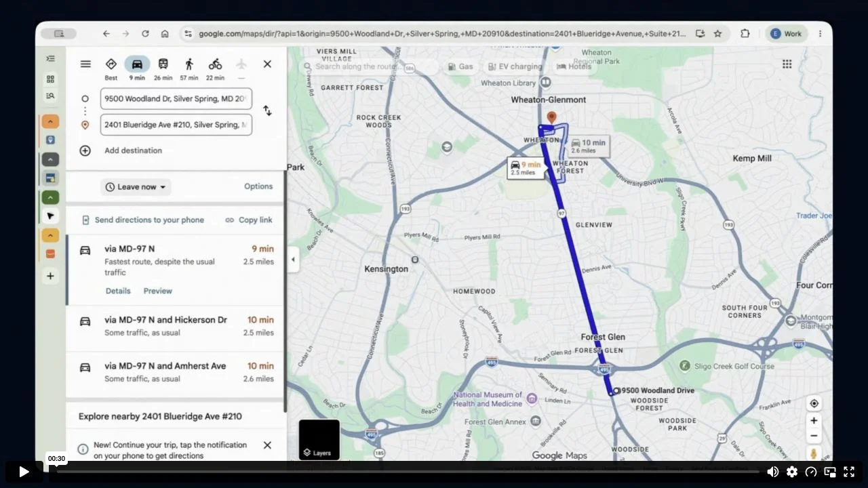This screenshot has height=488, width=868.
Task: Open site information icon in address bar
Action: click(x=189, y=33)
